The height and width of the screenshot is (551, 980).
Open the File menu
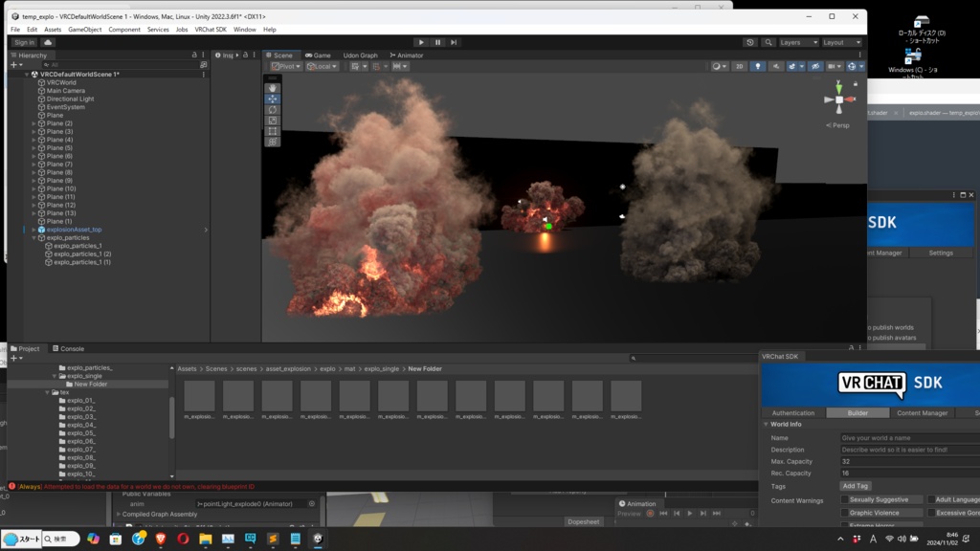pos(15,30)
